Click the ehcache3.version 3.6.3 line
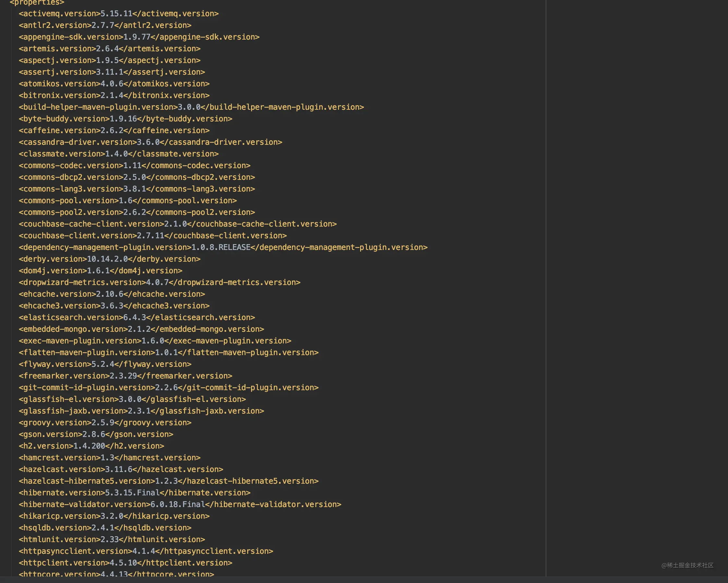The height and width of the screenshot is (583, 728). point(114,306)
